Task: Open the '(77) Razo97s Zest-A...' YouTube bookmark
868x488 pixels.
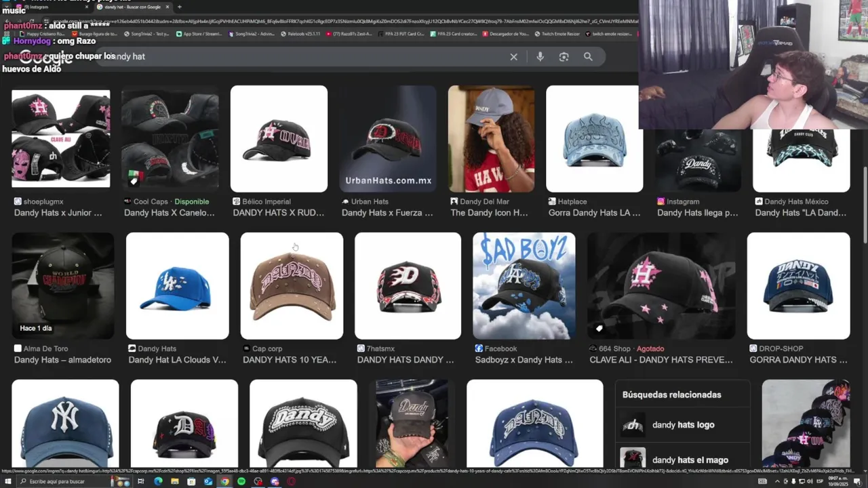Action: [350, 33]
